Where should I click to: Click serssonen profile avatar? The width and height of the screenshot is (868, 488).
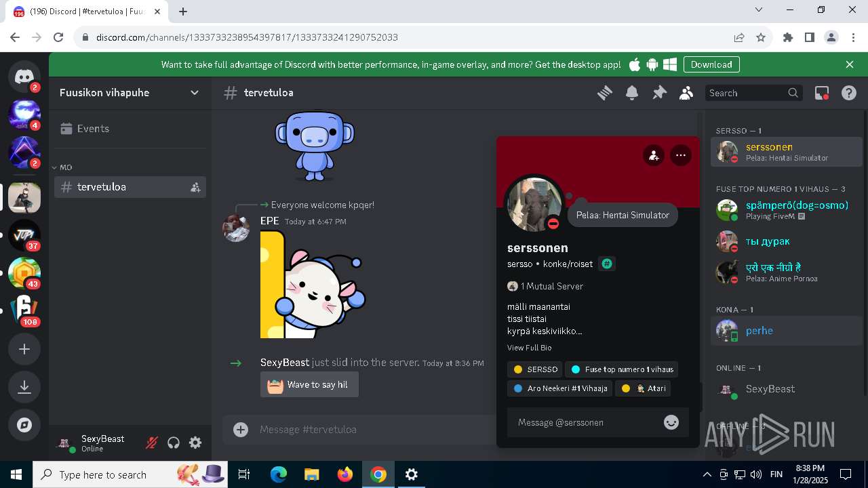534,204
